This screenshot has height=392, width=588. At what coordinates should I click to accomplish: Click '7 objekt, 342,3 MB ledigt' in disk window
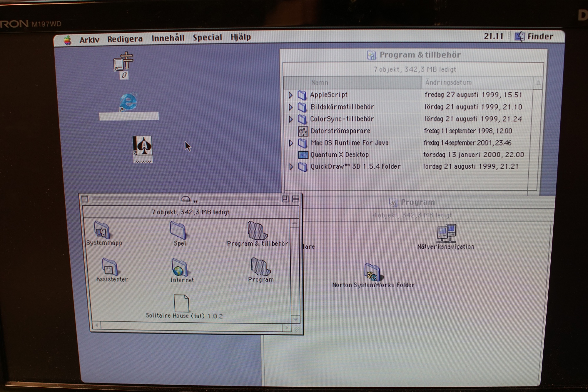pyautogui.click(x=191, y=212)
